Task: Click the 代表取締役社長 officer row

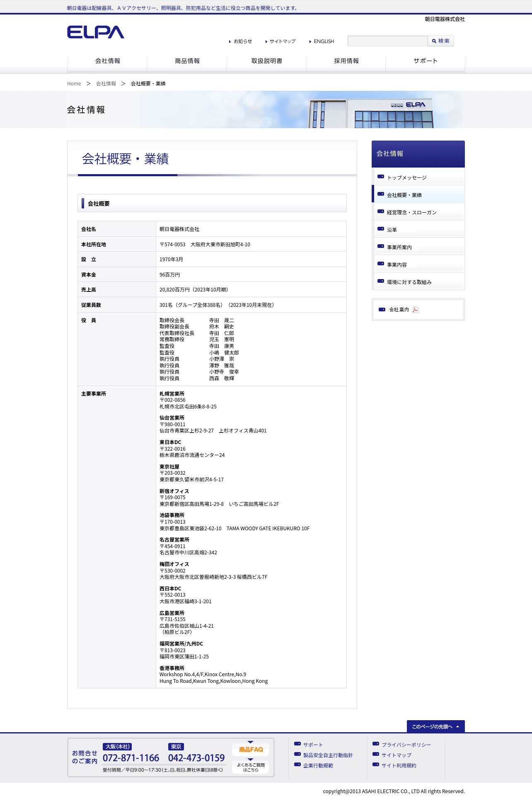Action: 197,333
